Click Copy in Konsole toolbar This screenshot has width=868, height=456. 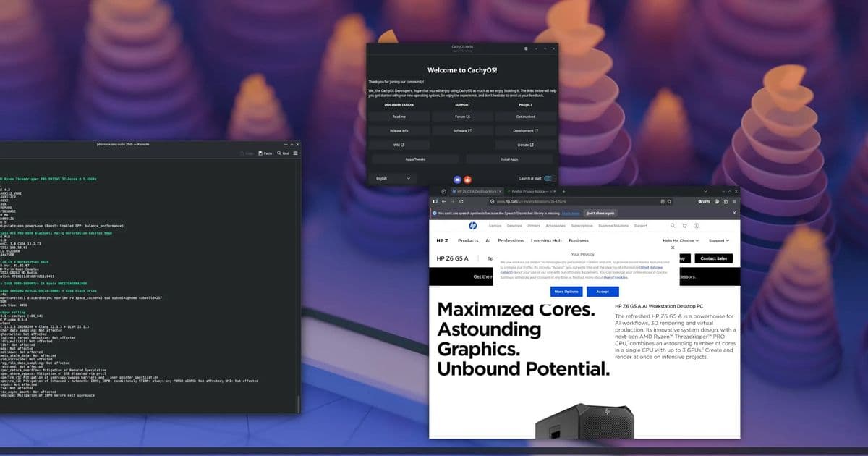(x=247, y=153)
